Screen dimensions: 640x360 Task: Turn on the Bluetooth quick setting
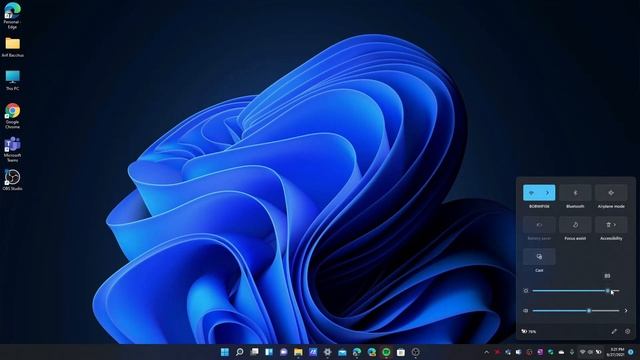click(575, 193)
